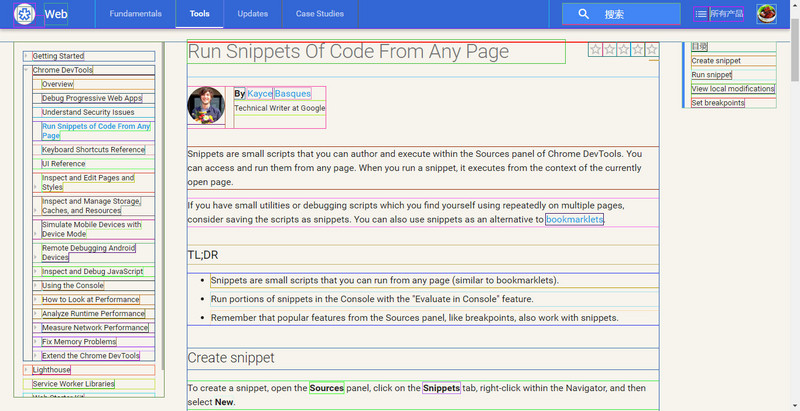Switch to the Updates tab
Screen dimensions: 800x411
tap(253, 14)
